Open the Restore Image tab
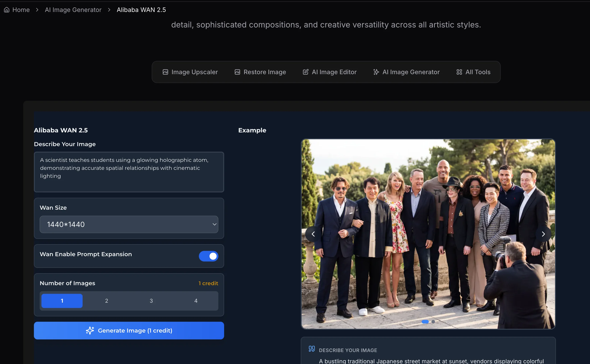The height and width of the screenshot is (364, 590). [264, 72]
